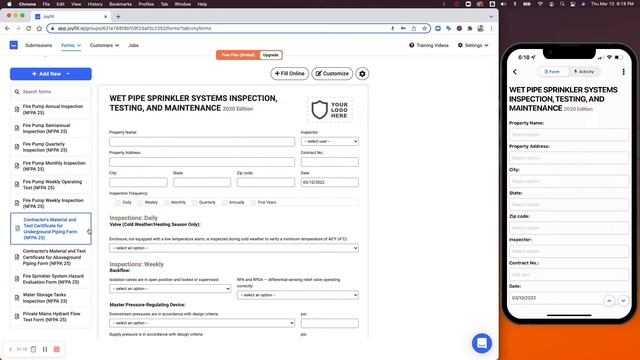Click the Fill Online button

(x=289, y=73)
